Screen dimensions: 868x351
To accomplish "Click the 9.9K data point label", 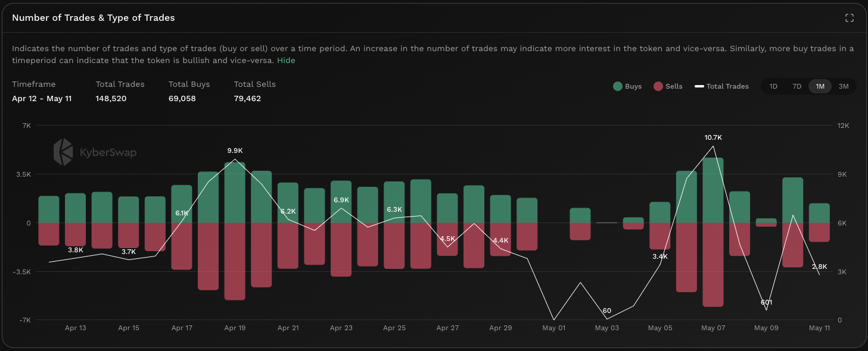I will click(235, 151).
